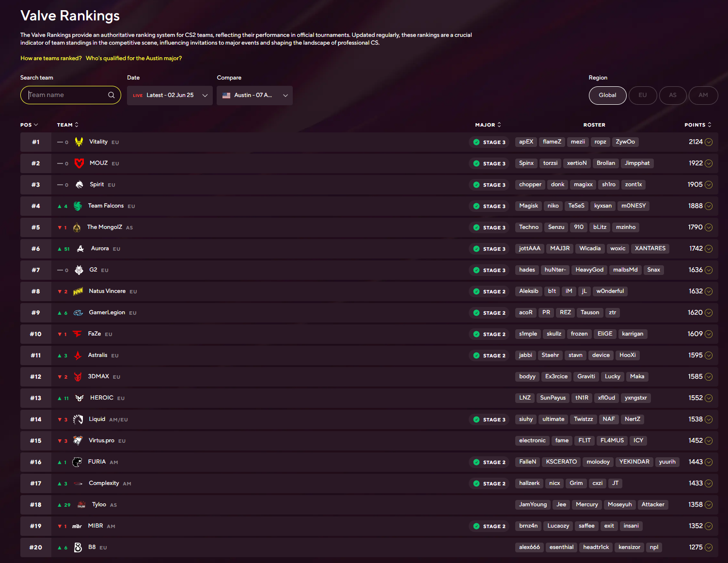Click The MongolZ team logo
Screen dimensions: 728x563
click(x=77, y=227)
